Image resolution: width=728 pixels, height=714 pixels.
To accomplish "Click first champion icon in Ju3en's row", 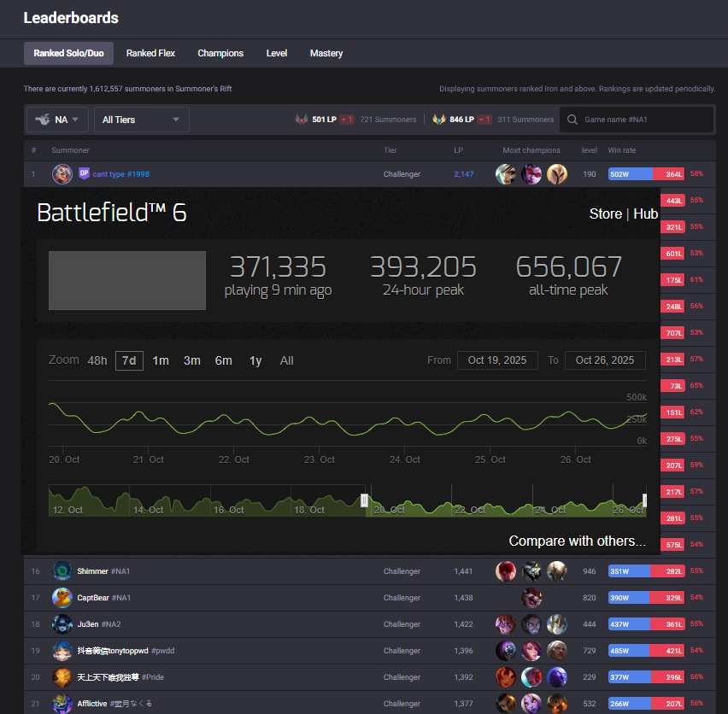I will click(x=506, y=624).
